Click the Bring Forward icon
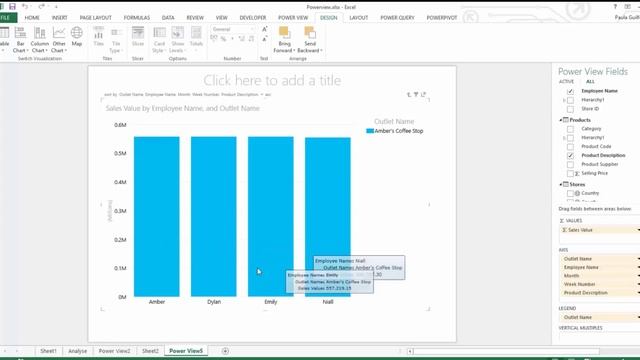Screen dimensions: 640x360 (x=284, y=40)
